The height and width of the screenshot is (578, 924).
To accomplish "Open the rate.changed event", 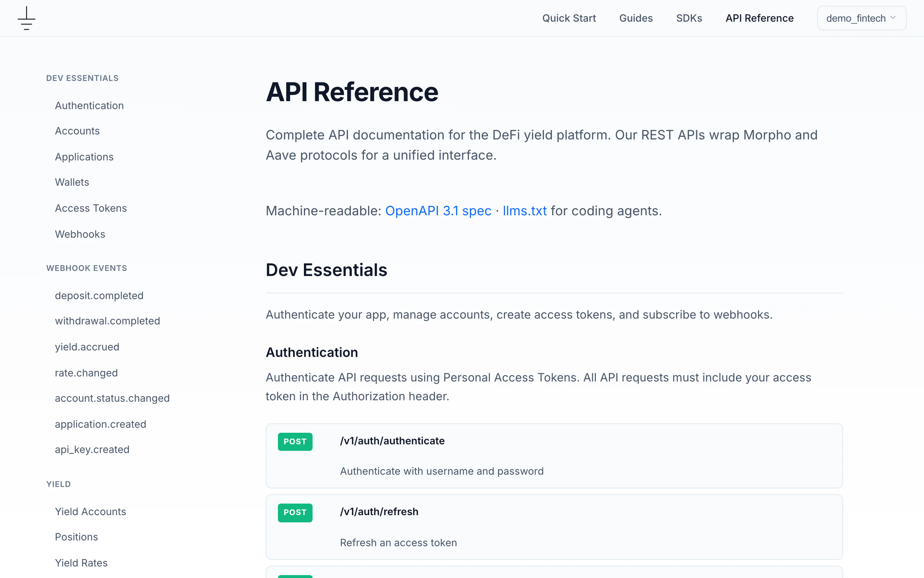I will point(86,373).
